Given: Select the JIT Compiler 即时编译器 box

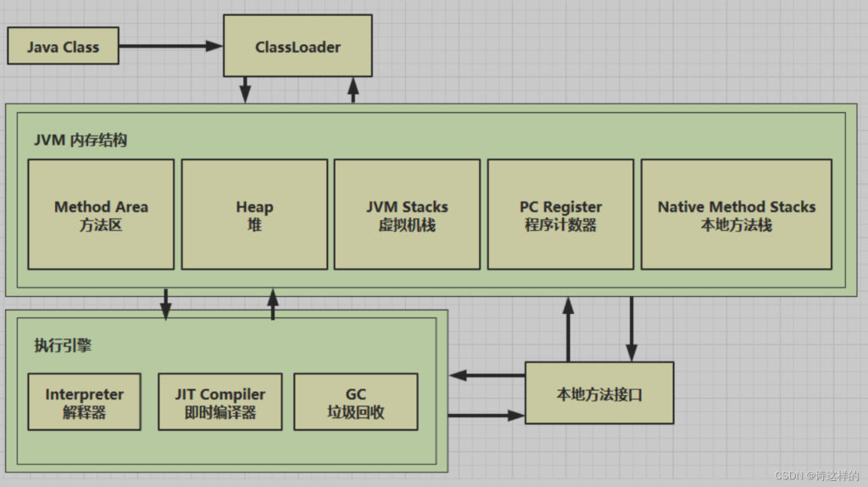Looking at the screenshot, I should pos(220,401).
